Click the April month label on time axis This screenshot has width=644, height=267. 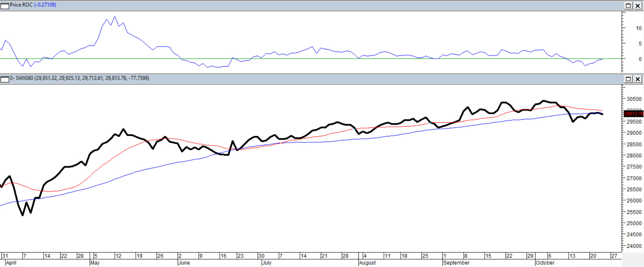click(11, 263)
